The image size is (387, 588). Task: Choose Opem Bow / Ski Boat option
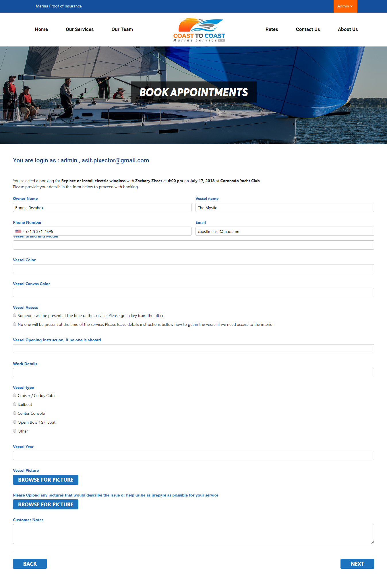point(15,422)
